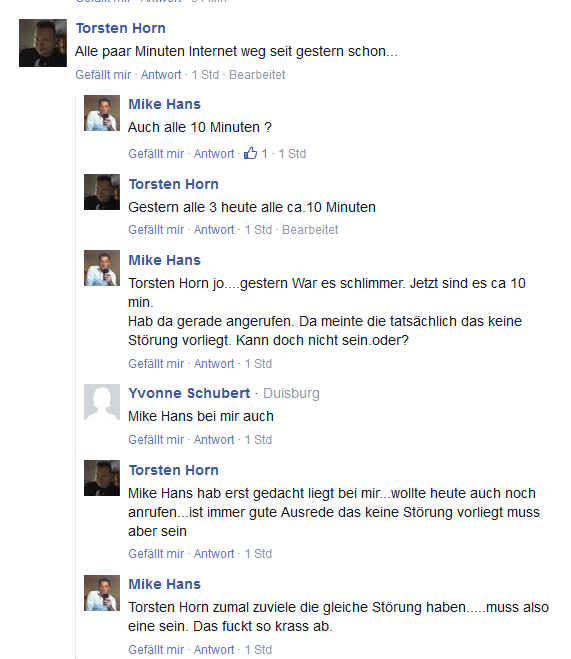
Task: Open Yvonne Schubert's profile name link
Action: (189, 393)
